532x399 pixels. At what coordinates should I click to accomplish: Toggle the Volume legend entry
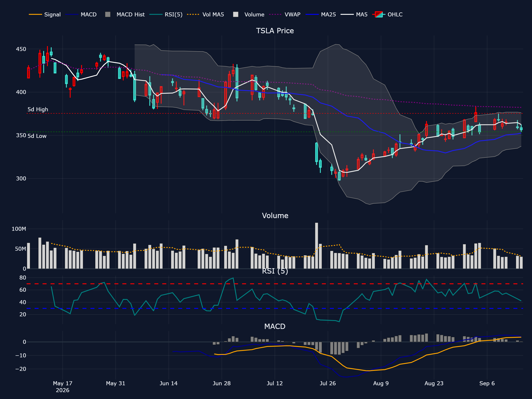click(x=249, y=14)
